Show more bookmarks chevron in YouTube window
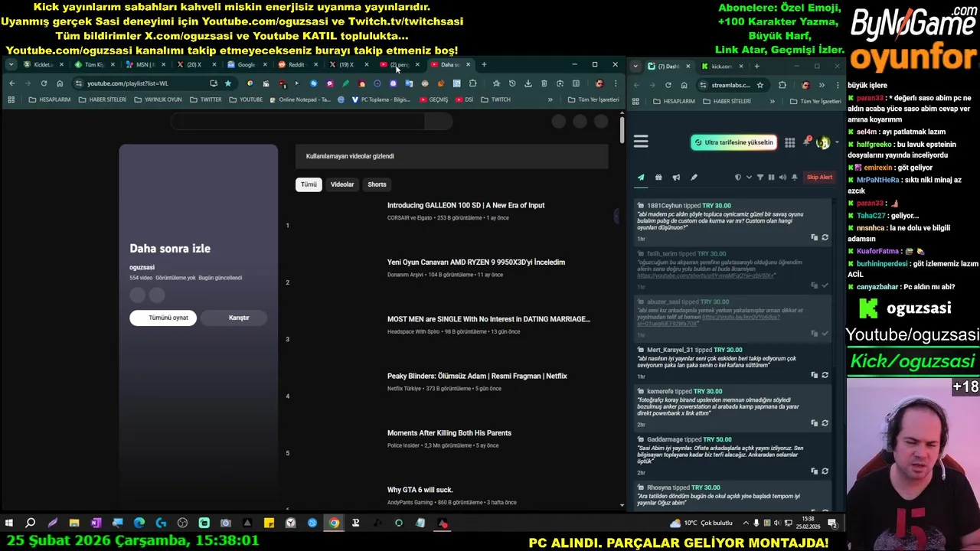 [x=550, y=99]
